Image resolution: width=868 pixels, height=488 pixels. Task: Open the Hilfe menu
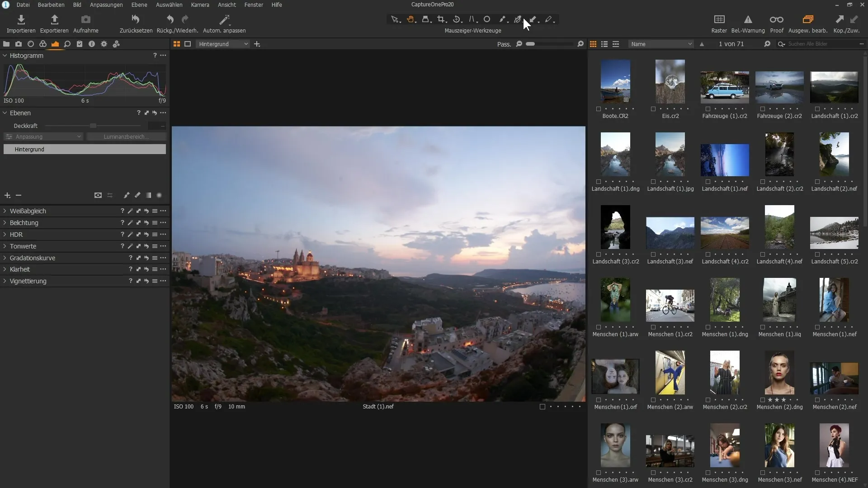pos(277,5)
